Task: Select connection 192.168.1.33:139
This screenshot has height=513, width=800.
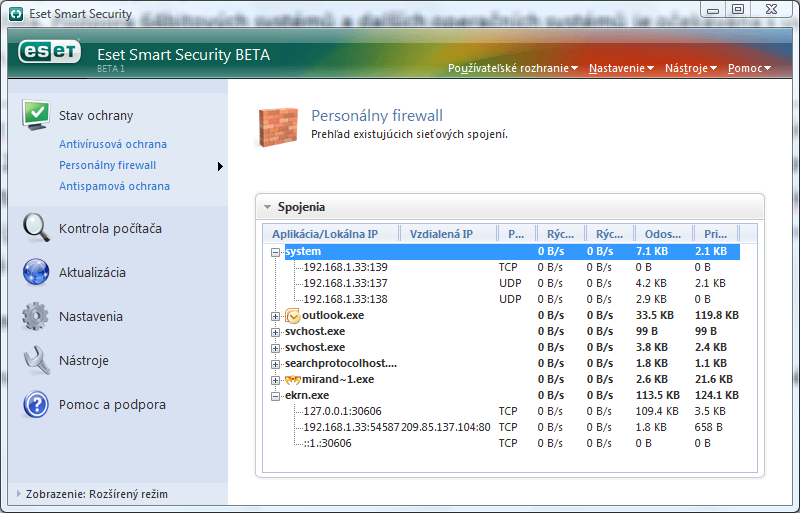Action: [345, 267]
